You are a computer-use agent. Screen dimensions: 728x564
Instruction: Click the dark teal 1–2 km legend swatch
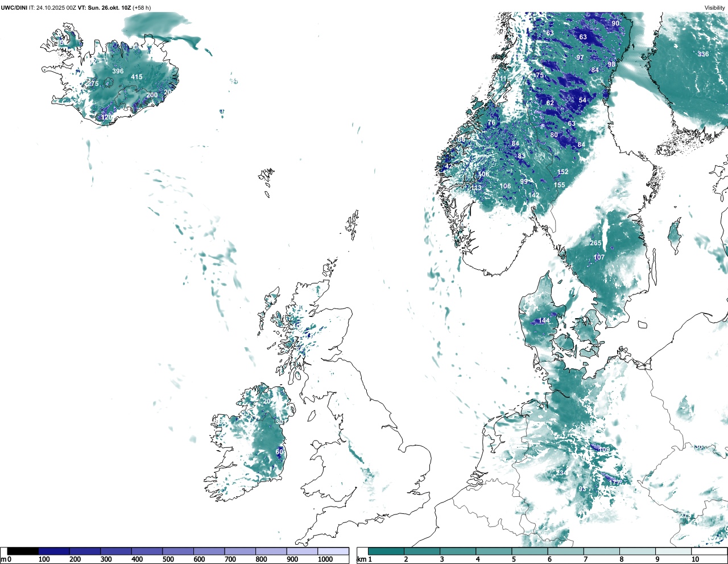point(386,551)
